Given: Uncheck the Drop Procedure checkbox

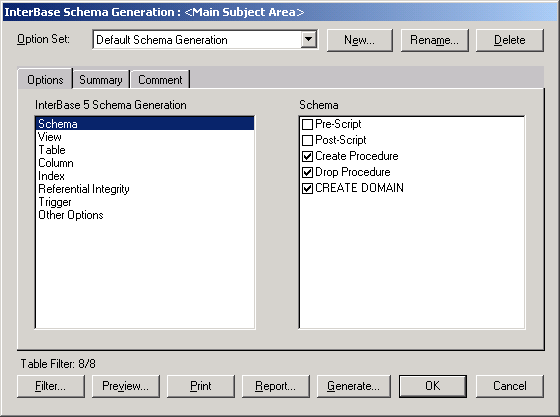Looking at the screenshot, I should coord(307,172).
